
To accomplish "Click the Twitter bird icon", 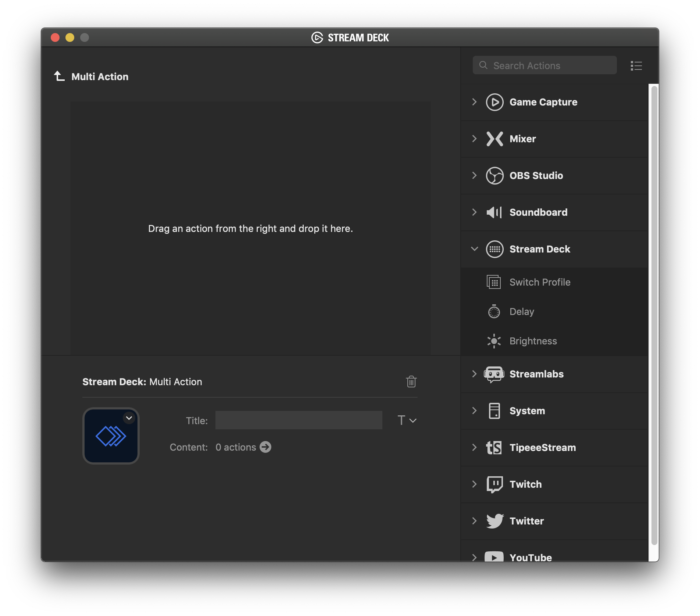I will coord(495,521).
